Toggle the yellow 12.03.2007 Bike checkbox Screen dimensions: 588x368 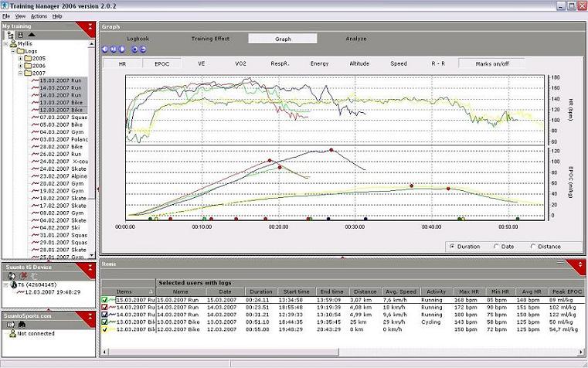click(x=105, y=329)
